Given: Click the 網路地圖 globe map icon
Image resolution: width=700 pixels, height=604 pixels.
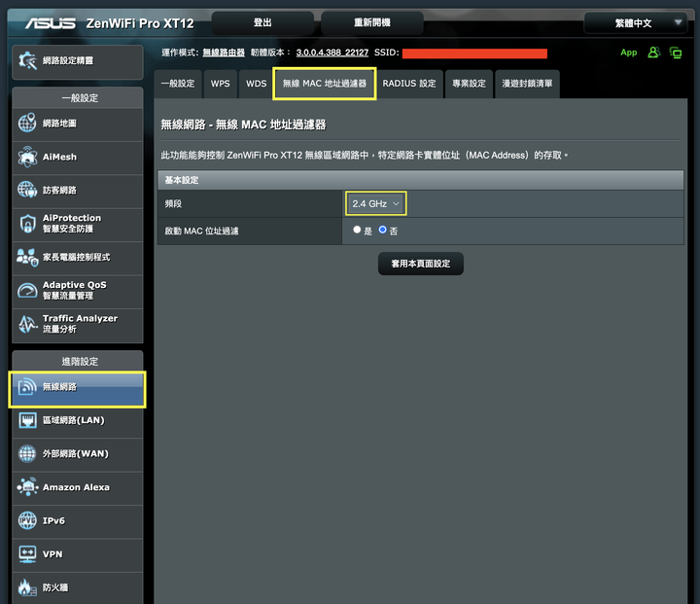Looking at the screenshot, I should [x=27, y=123].
